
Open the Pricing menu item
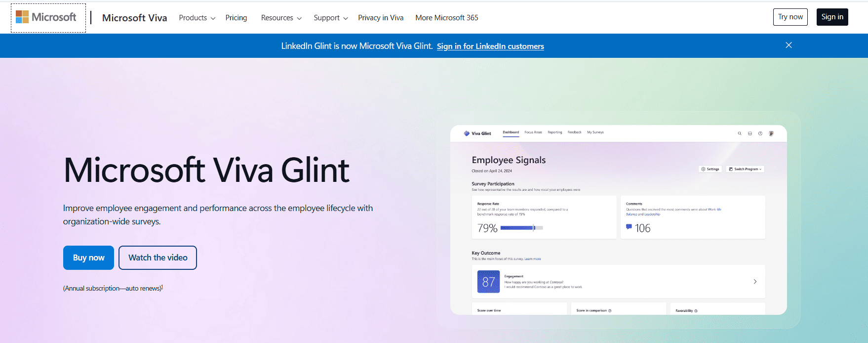pyautogui.click(x=236, y=18)
